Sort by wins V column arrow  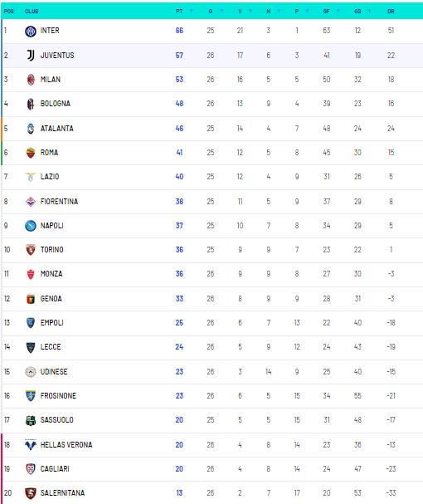click(250, 11)
